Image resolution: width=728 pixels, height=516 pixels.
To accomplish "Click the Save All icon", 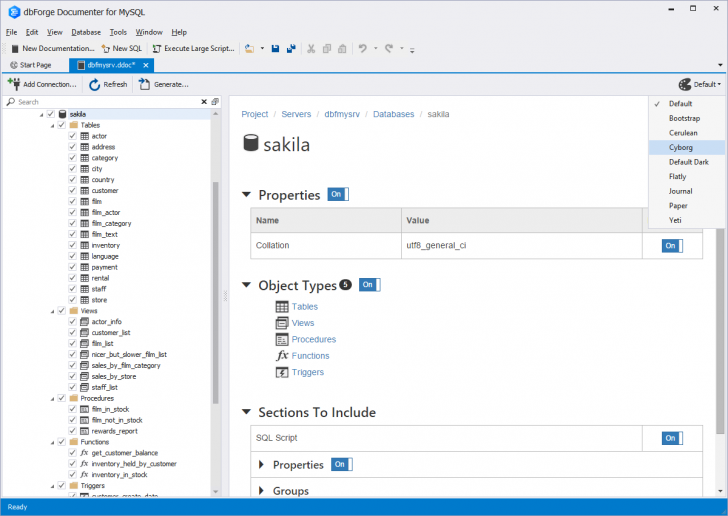I will click(x=291, y=48).
